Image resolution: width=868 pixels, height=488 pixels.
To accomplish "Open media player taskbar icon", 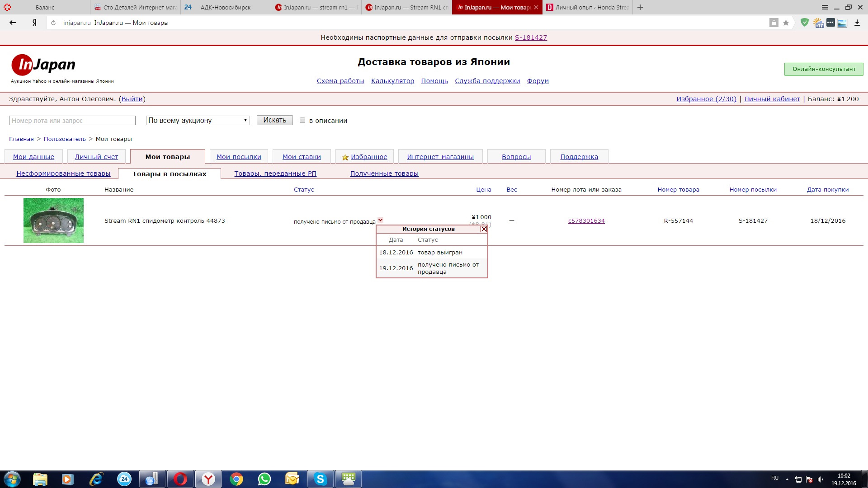I will pos(68,479).
